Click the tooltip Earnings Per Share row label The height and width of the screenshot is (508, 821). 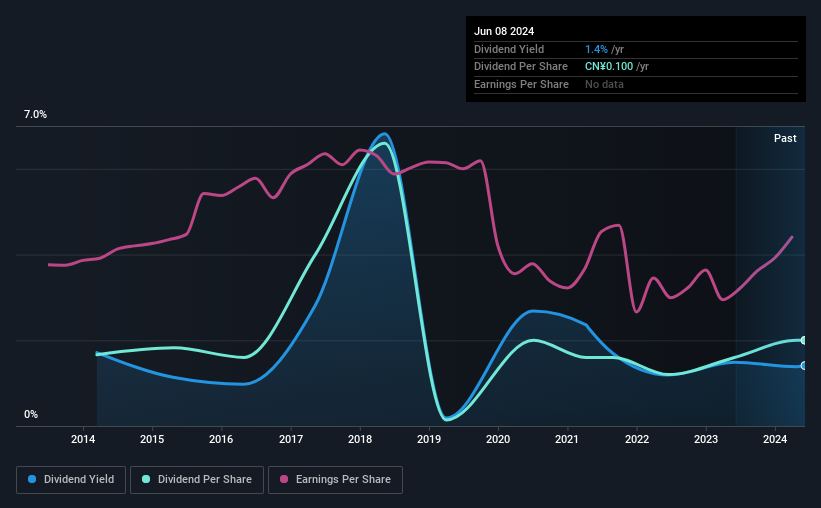coord(522,84)
